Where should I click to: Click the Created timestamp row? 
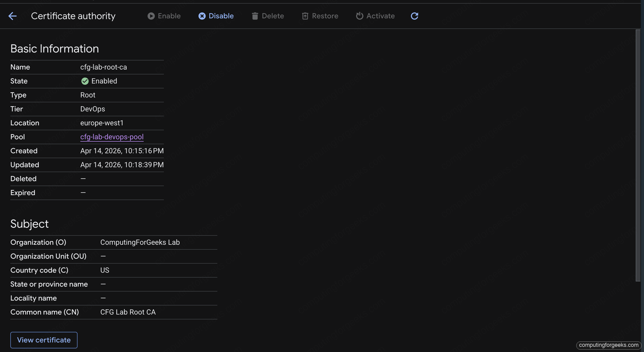(122, 151)
